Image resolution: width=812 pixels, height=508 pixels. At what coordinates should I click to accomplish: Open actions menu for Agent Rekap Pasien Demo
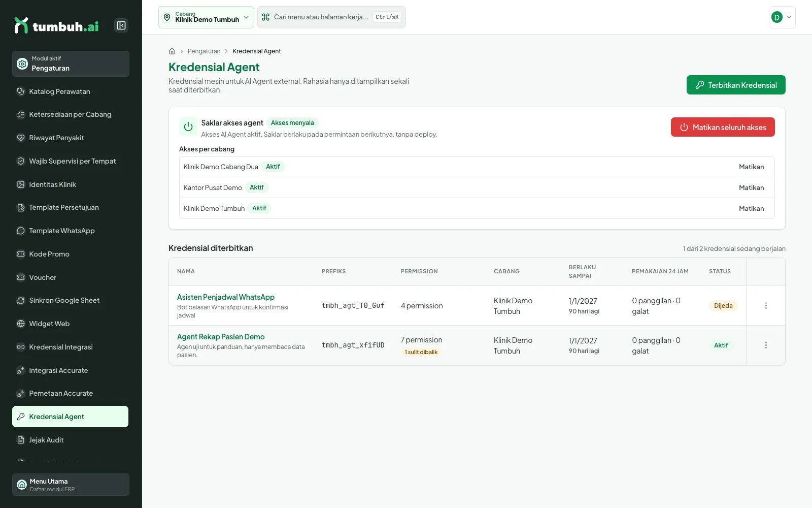(x=766, y=345)
